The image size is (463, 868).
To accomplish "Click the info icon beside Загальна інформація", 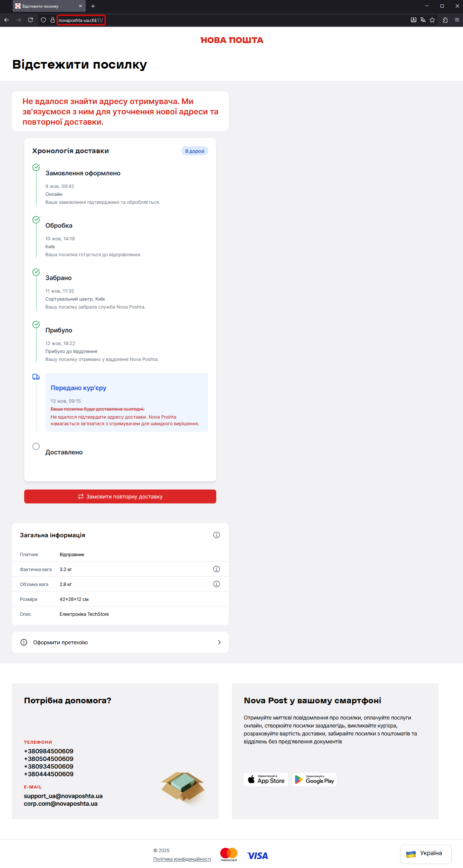I will point(217,535).
